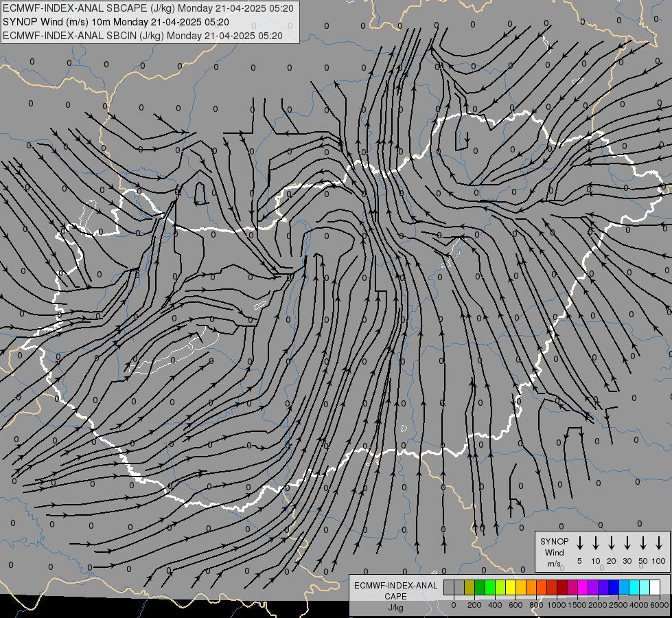Image resolution: width=672 pixels, height=618 pixels.
Task: Click the 2000 tick label on the CAPE scale
Action: pyautogui.click(x=598, y=605)
